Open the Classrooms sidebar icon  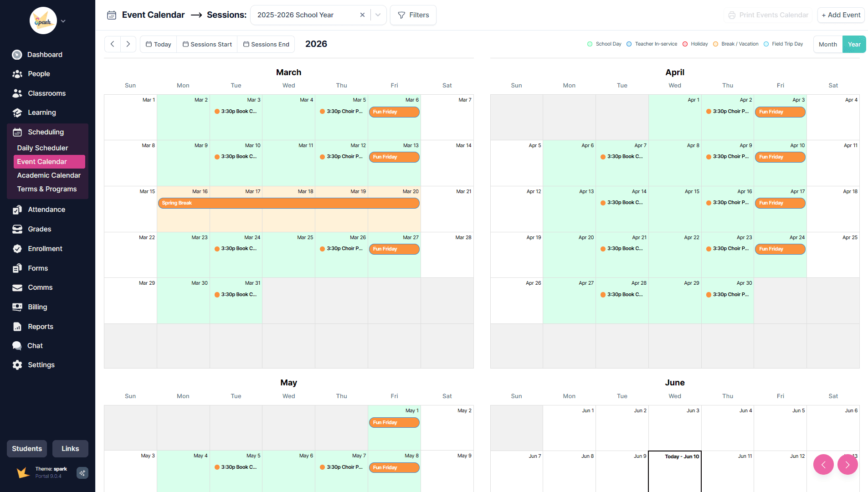pyautogui.click(x=17, y=93)
